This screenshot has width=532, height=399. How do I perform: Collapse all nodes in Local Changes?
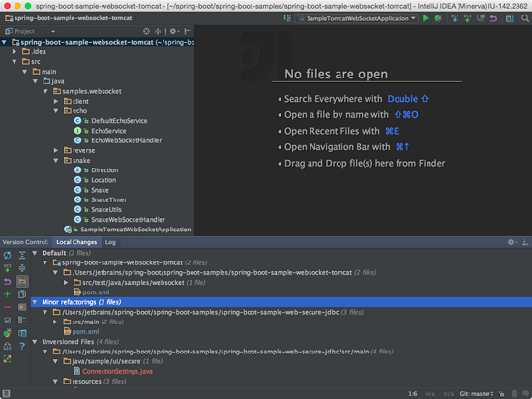(x=22, y=268)
